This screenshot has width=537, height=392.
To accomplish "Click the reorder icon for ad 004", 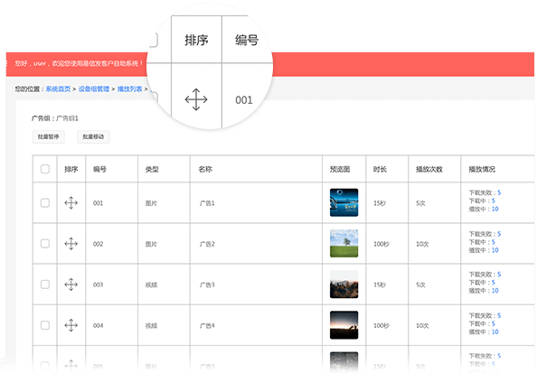I will tap(71, 325).
